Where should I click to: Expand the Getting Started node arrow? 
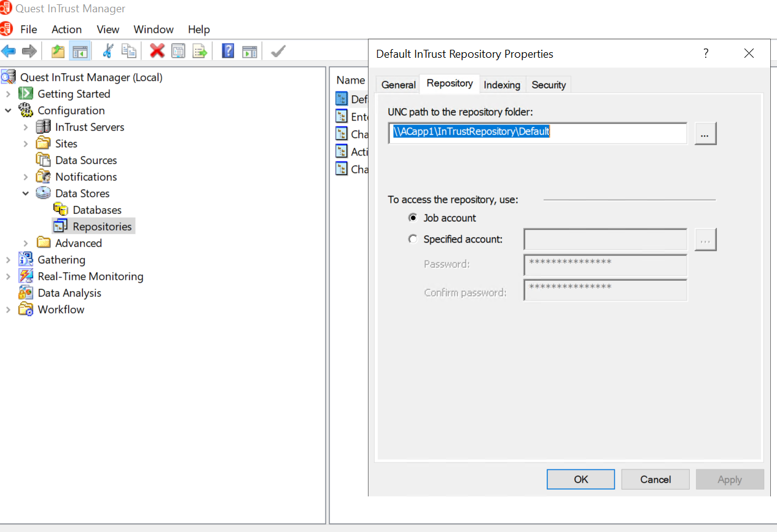[x=8, y=94]
